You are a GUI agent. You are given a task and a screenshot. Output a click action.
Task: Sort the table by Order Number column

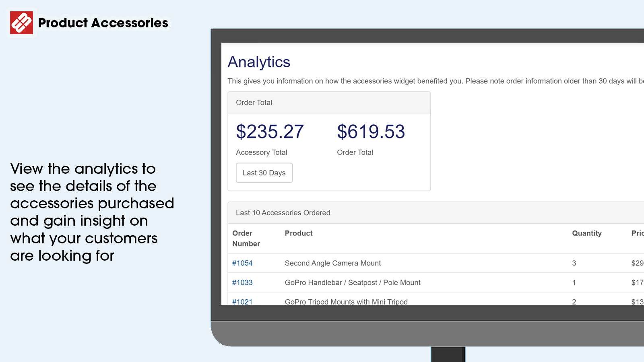tap(246, 238)
